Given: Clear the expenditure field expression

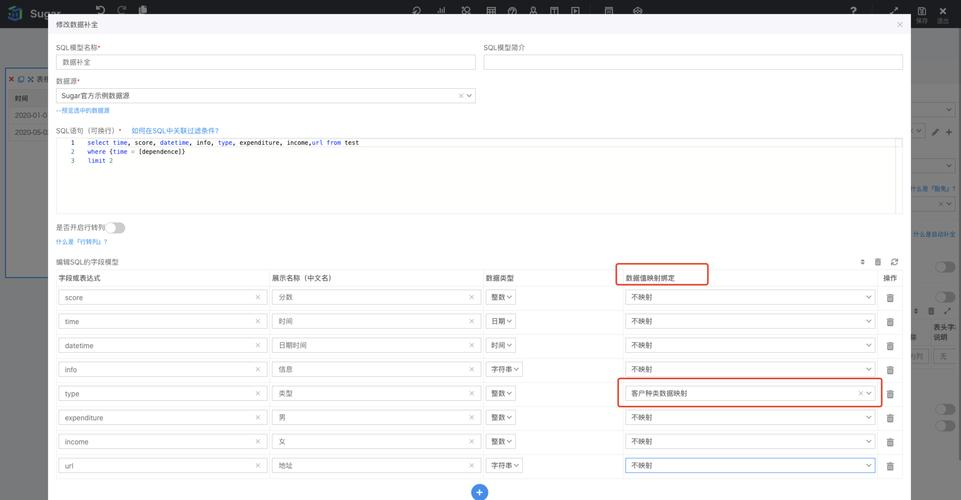Looking at the screenshot, I should click(x=257, y=417).
